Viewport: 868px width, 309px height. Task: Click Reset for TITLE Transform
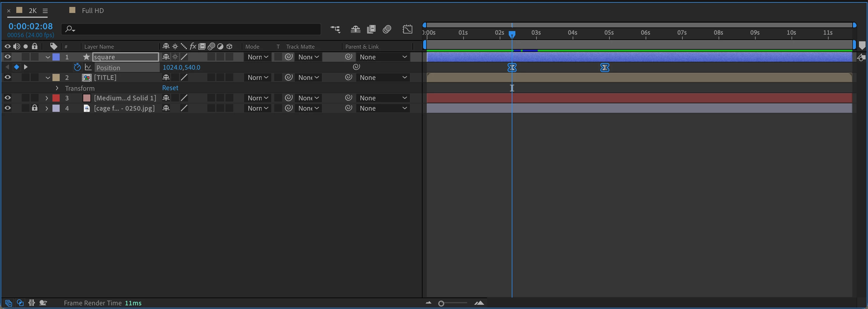click(170, 88)
